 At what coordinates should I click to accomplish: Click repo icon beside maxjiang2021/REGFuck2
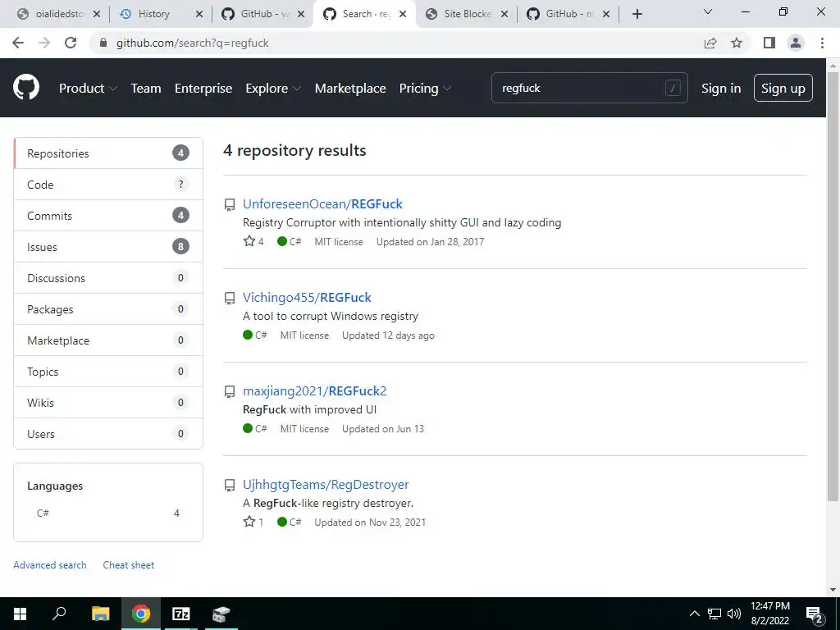coord(230,392)
